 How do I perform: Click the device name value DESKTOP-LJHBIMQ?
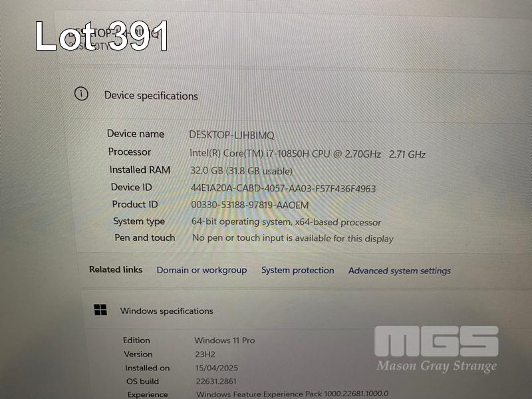coord(231,135)
